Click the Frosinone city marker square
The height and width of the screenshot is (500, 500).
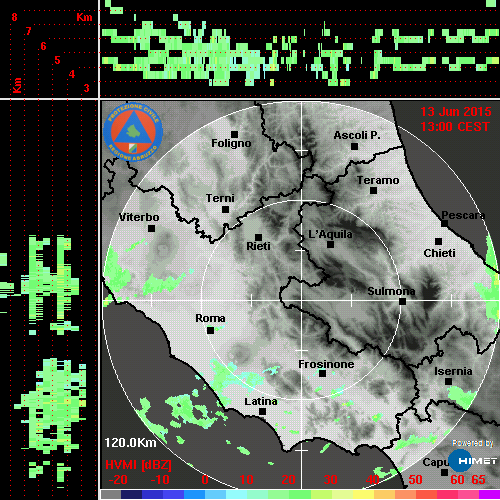click(x=322, y=374)
